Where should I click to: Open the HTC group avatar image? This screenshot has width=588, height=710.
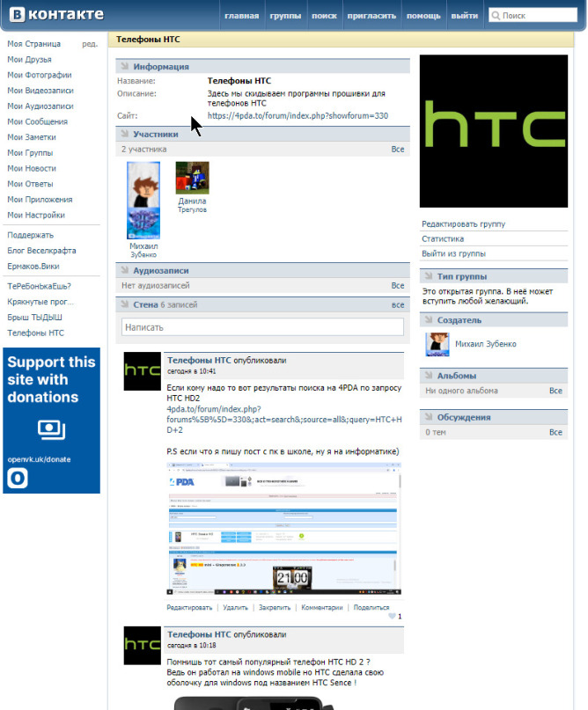(x=493, y=131)
